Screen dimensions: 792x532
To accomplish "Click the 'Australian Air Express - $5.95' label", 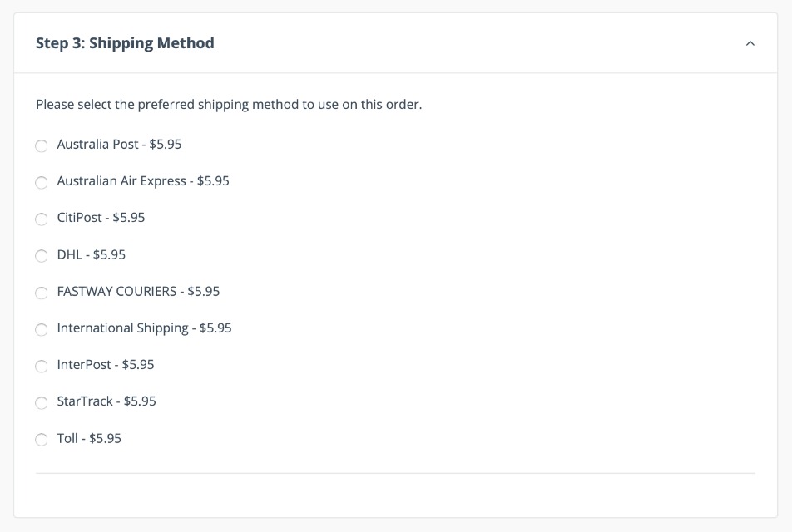I will pyautogui.click(x=143, y=181).
